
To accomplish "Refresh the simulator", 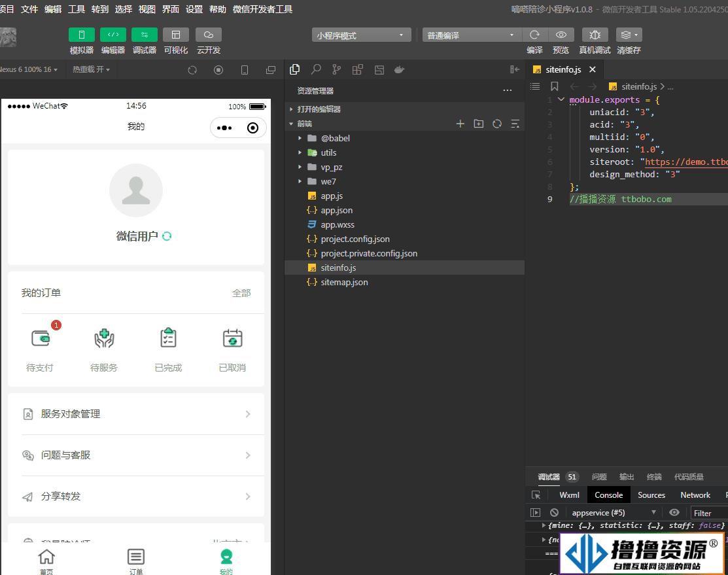I will (192, 70).
